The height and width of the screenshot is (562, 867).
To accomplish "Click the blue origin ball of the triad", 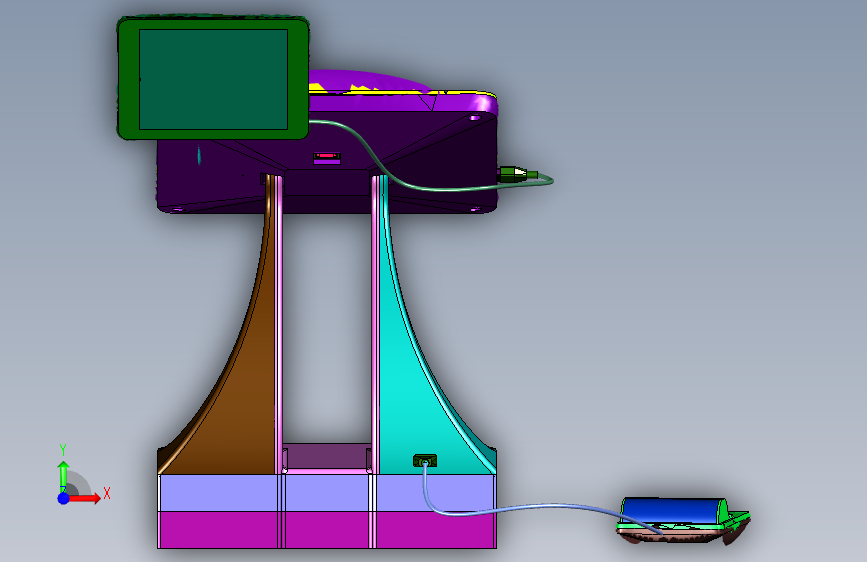I will (x=64, y=498).
